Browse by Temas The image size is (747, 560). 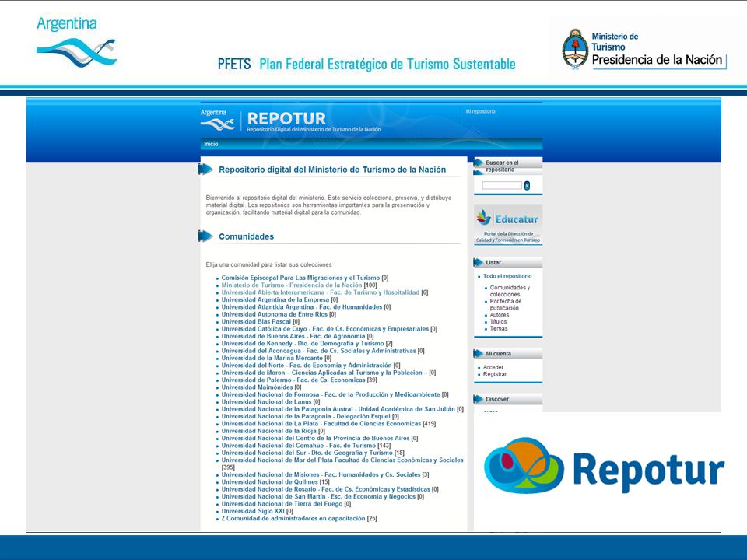click(499, 328)
